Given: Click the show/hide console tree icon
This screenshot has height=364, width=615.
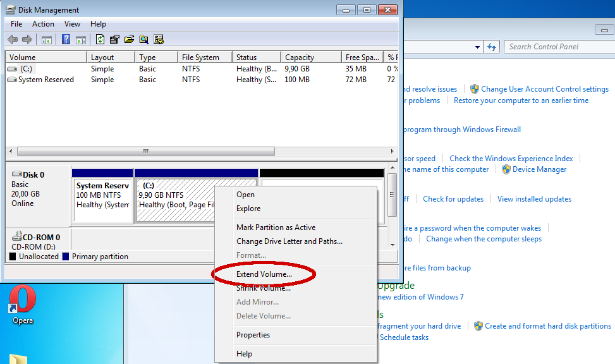Looking at the screenshot, I should 47,40.
